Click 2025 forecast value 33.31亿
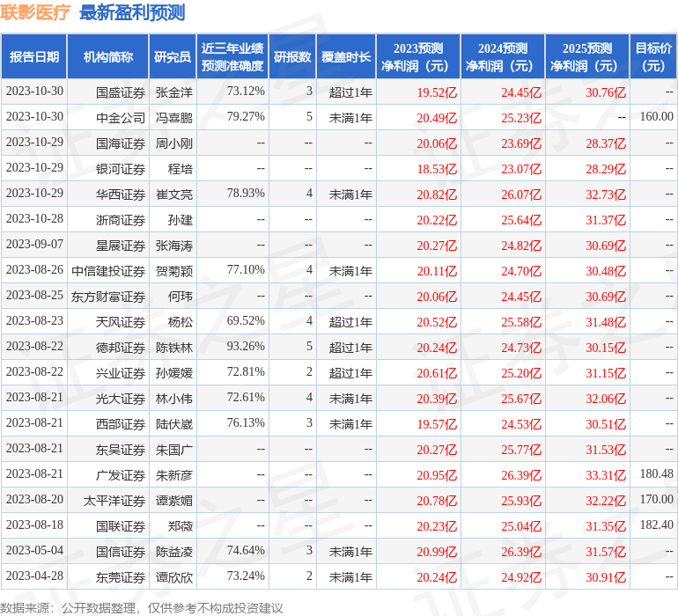 pos(606,475)
